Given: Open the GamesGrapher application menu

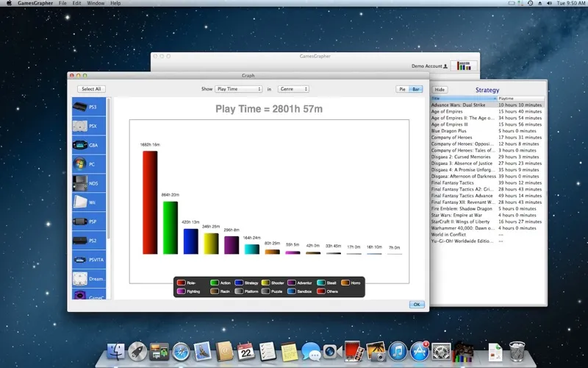Looking at the screenshot, I should 37,3.
